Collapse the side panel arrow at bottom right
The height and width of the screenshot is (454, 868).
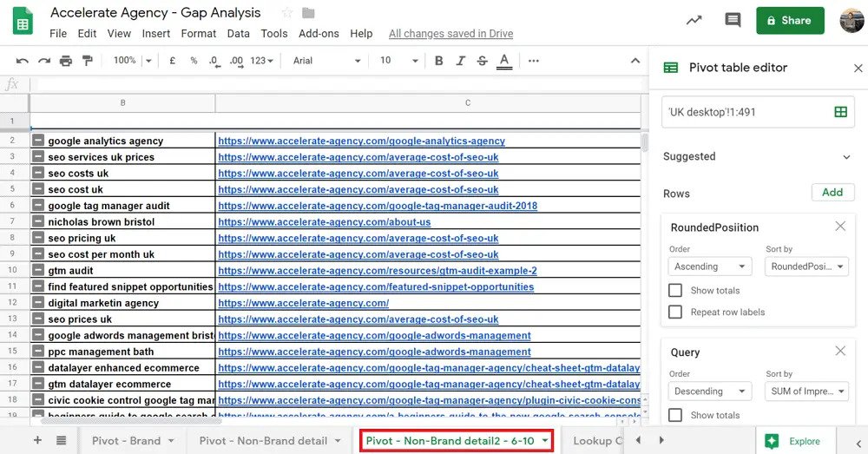pos(858,443)
